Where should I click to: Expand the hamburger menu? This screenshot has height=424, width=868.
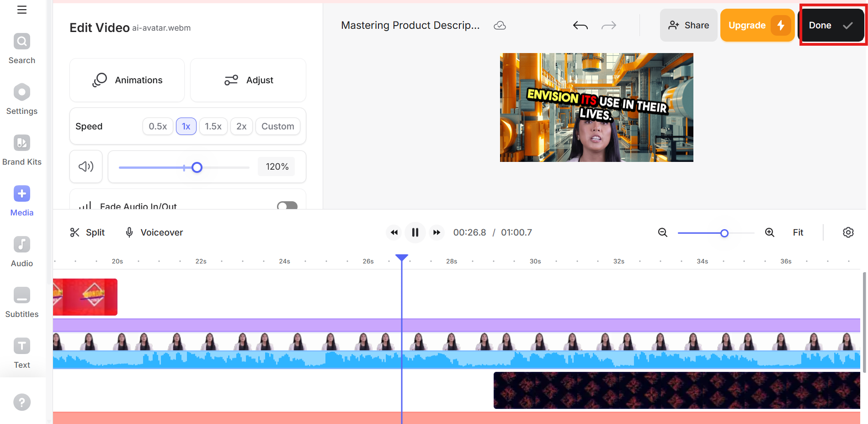coord(21,9)
